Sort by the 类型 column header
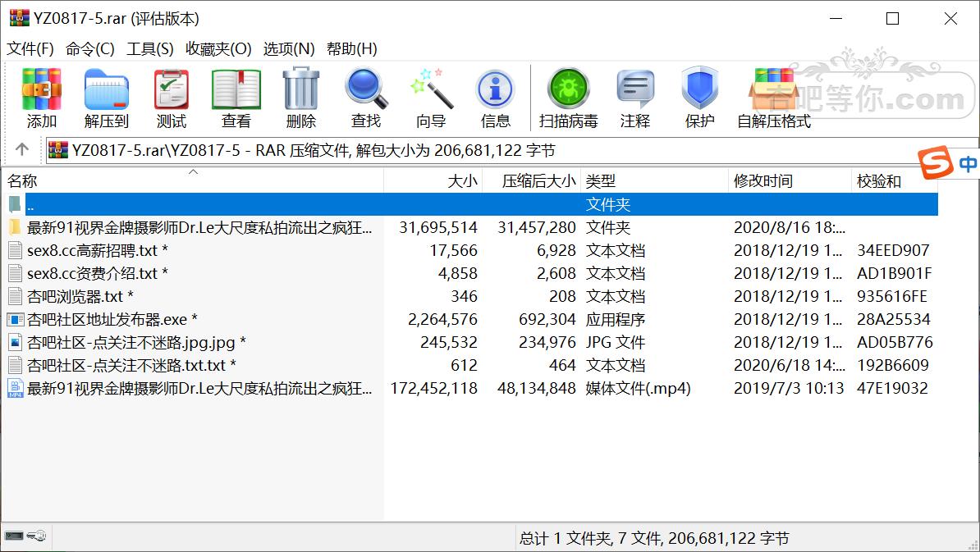 [655, 181]
